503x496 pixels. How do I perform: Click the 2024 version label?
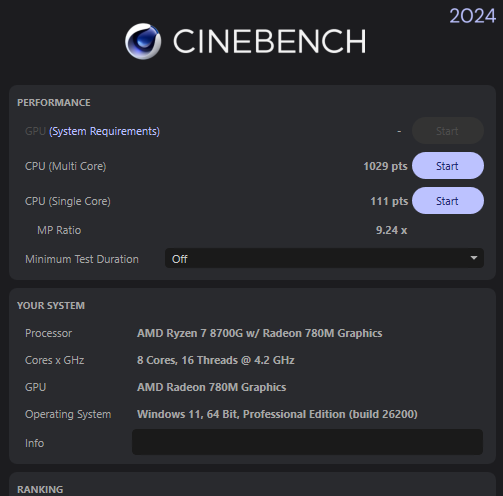tap(472, 16)
